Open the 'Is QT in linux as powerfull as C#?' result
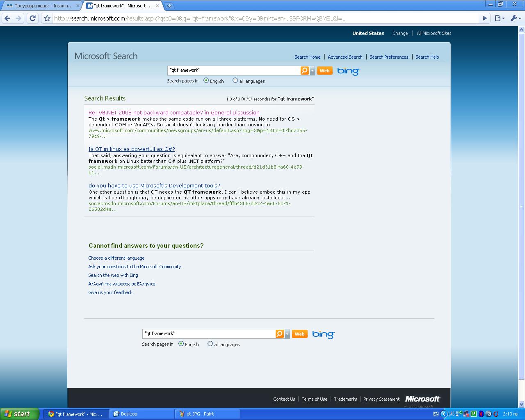The height and width of the screenshot is (420, 525). pos(132,149)
